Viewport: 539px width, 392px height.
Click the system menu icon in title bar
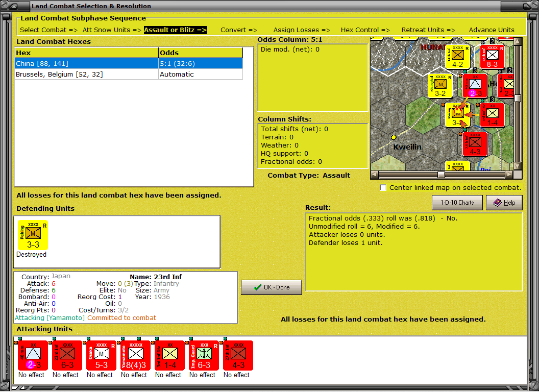click(x=13, y=6)
